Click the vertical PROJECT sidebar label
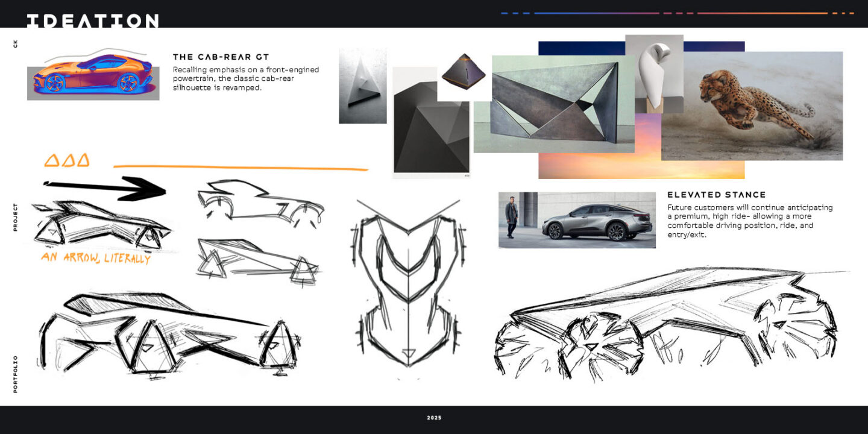This screenshot has width=868, height=434. click(x=16, y=217)
